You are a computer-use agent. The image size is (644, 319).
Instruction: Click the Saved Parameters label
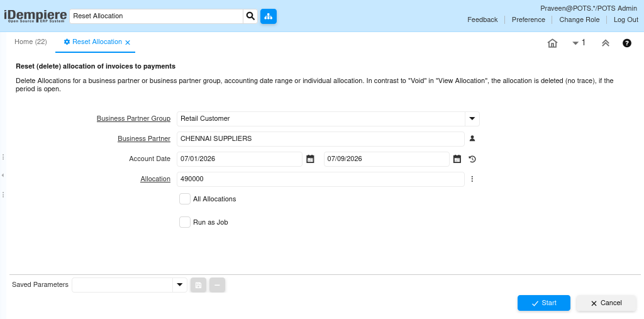(40, 284)
